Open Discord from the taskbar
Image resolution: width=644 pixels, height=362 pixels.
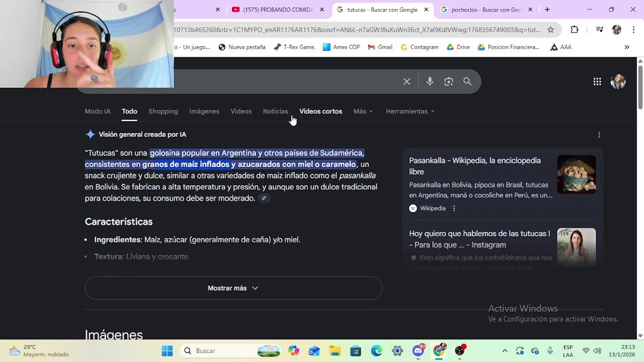tap(418, 351)
